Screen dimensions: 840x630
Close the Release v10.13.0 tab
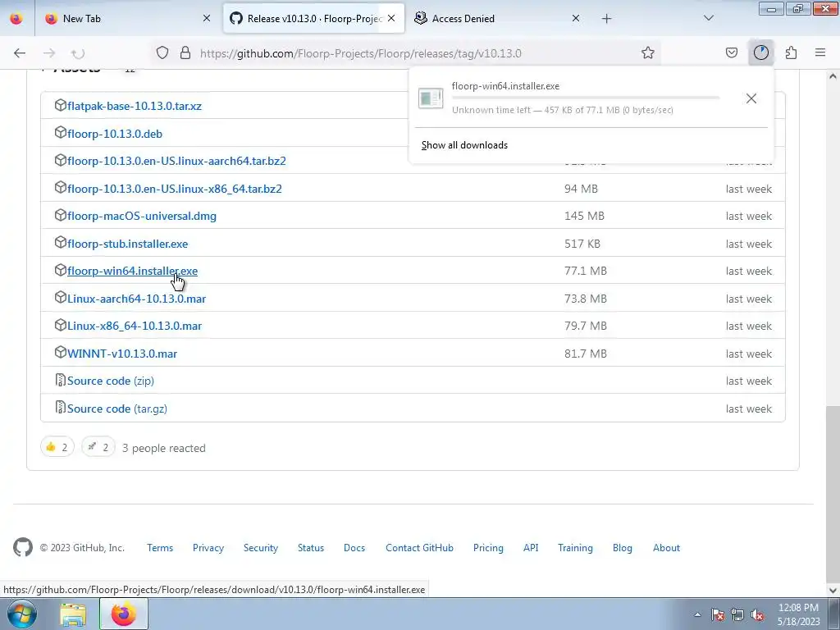(391, 19)
